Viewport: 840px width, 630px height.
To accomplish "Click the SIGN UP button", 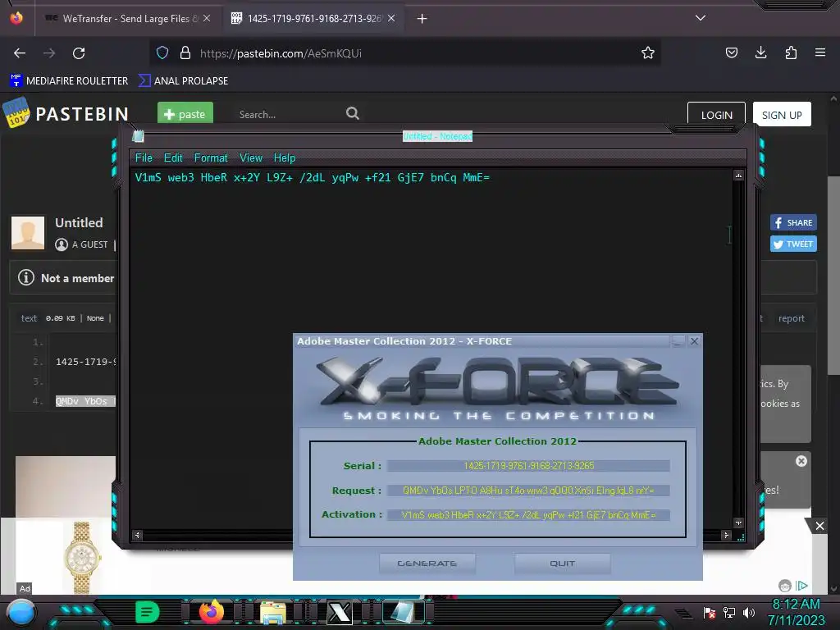I will 782,115.
